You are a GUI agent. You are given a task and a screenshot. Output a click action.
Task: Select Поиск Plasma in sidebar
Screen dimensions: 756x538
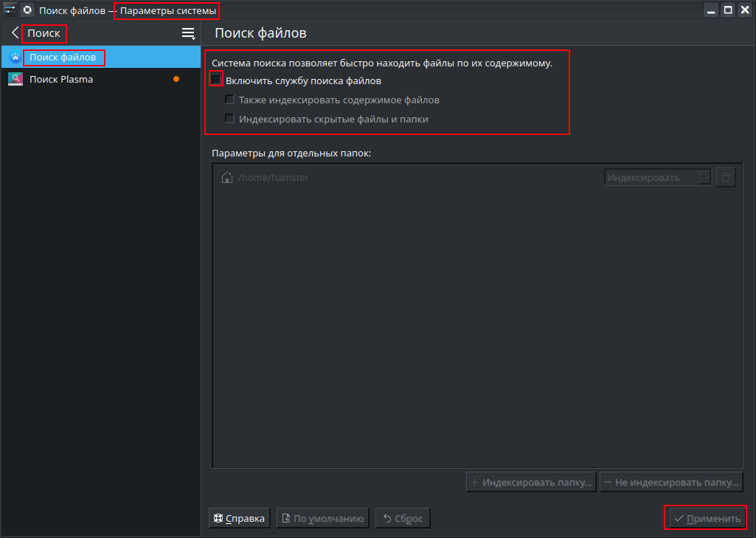[61, 79]
